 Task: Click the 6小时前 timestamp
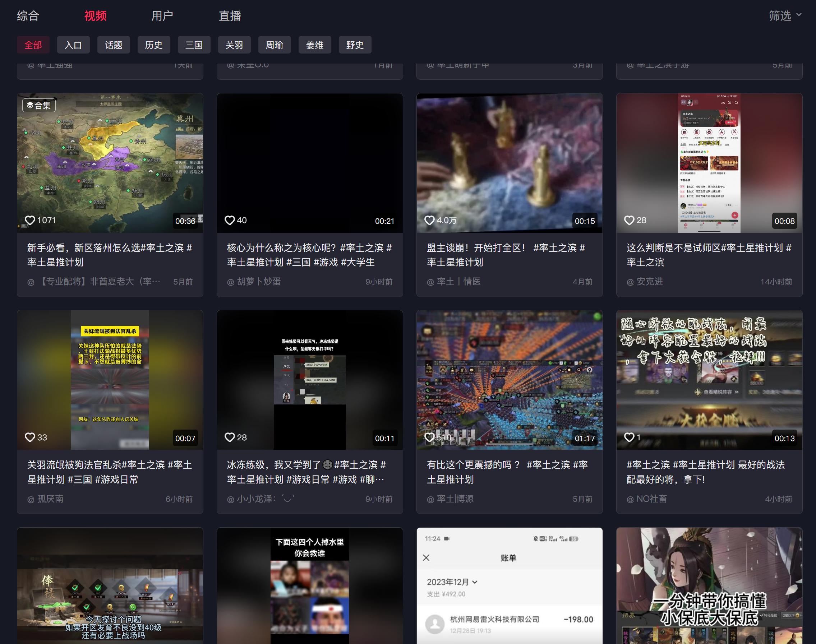tap(179, 499)
